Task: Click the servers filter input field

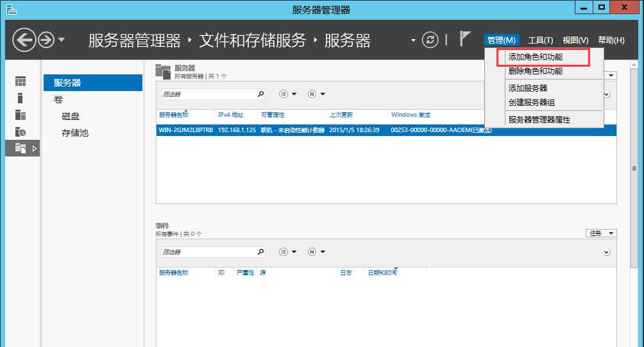Action: click(x=208, y=94)
